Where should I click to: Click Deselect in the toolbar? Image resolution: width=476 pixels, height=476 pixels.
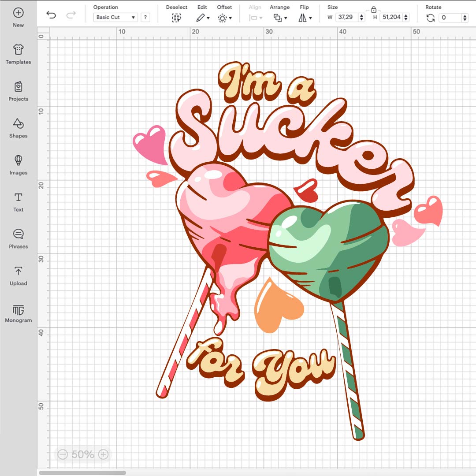click(176, 18)
